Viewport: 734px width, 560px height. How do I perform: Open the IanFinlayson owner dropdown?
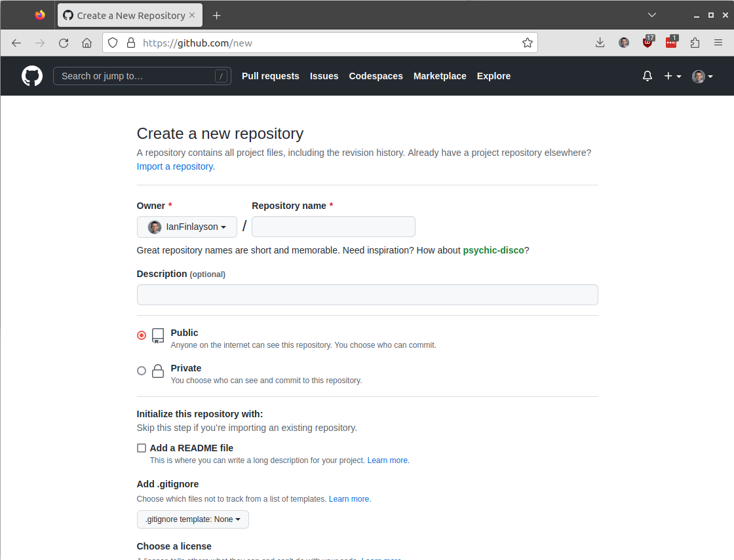(x=187, y=227)
